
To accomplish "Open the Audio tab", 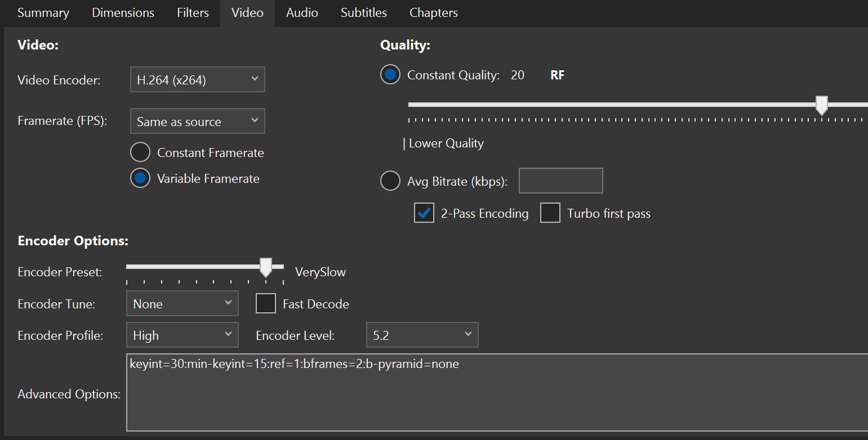I will 302,13.
